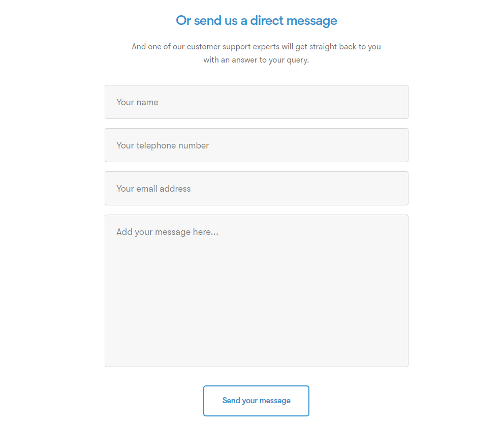
Task: Click the Or send us a direct message heading
Action: click(x=256, y=20)
